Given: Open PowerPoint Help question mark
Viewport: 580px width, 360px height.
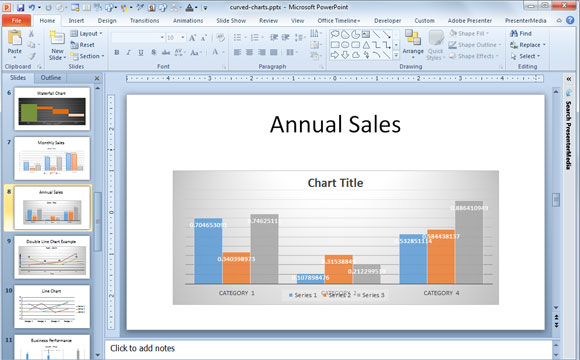Looking at the screenshot, I should click(570, 20).
